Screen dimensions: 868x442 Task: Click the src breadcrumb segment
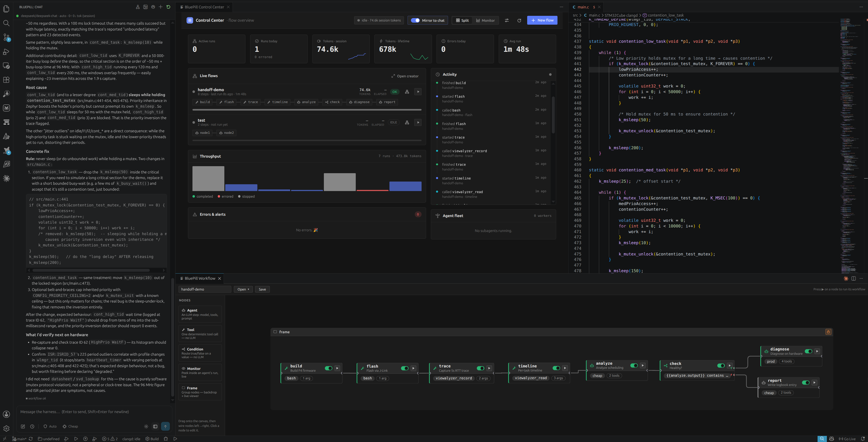pos(575,15)
